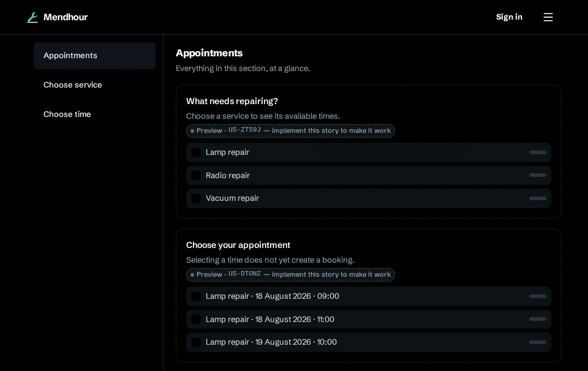This screenshot has width=588, height=371.
Task: Click the Mendhour wrench logo icon
Action: point(32,17)
